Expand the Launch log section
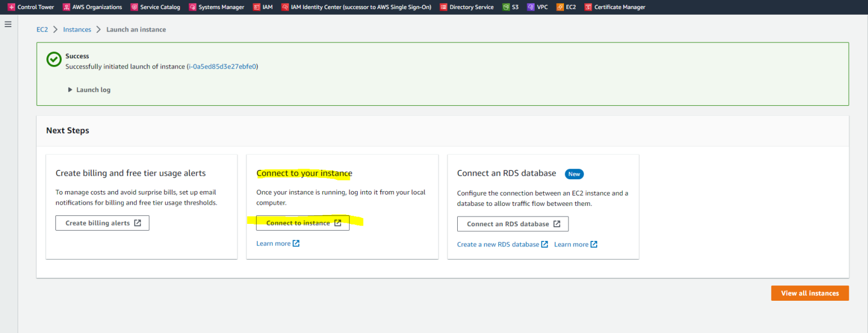 pos(89,89)
